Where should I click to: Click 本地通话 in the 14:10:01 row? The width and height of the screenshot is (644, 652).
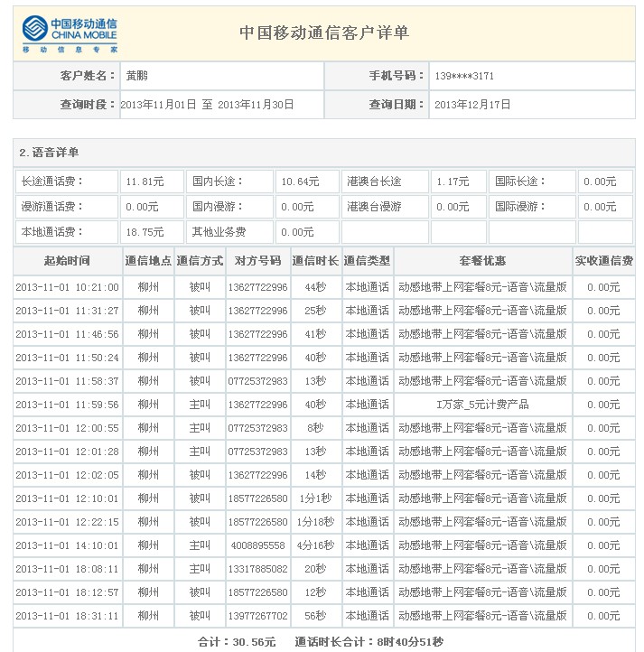click(367, 545)
